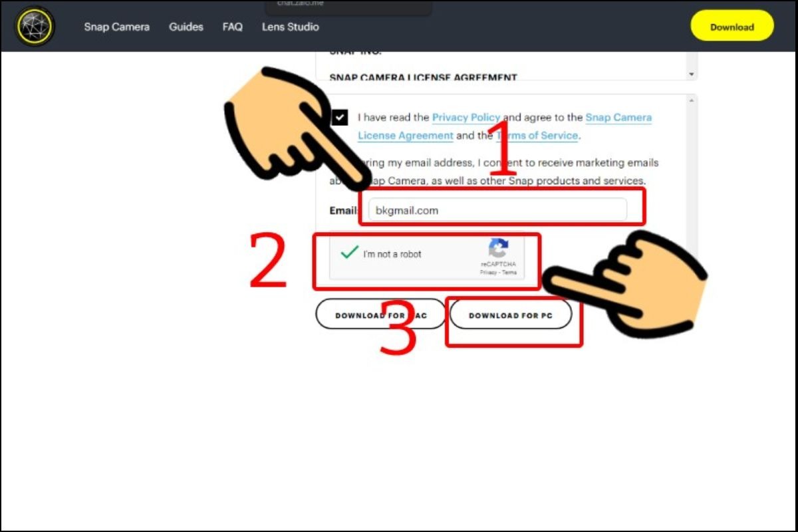This screenshot has width=798, height=532.
Task: Click the license text box scroll-down arrow
Action: click(x=692, y=74)
